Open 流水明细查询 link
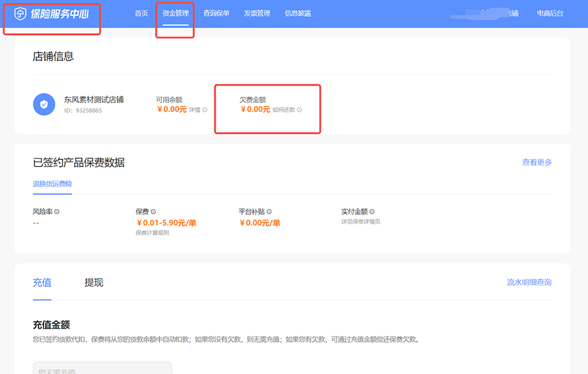 coord(529,283)
